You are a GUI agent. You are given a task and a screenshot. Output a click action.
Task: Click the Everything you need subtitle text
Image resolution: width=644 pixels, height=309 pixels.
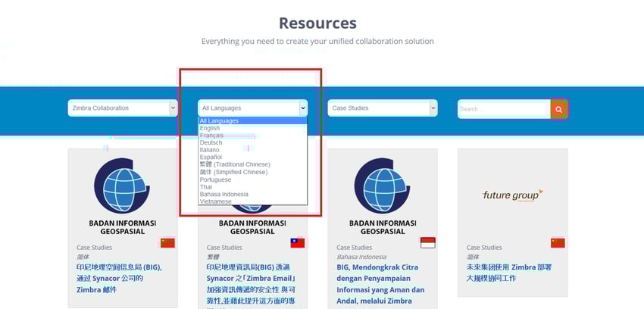click(x=317, y=41)
